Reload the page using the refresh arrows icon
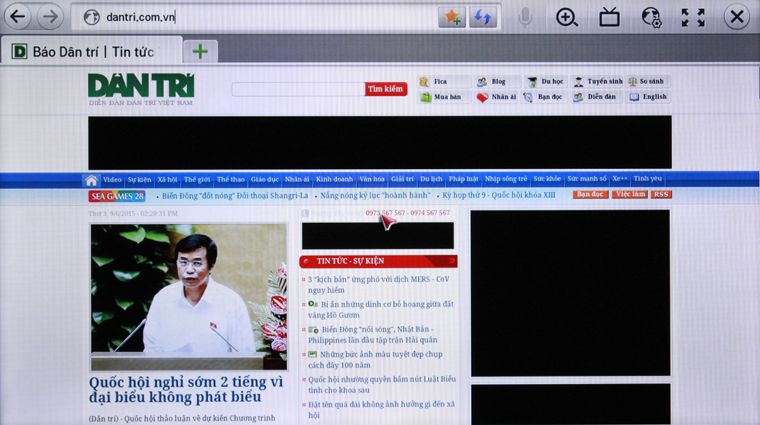The image size is (760, 425). (x=483, y=17)
